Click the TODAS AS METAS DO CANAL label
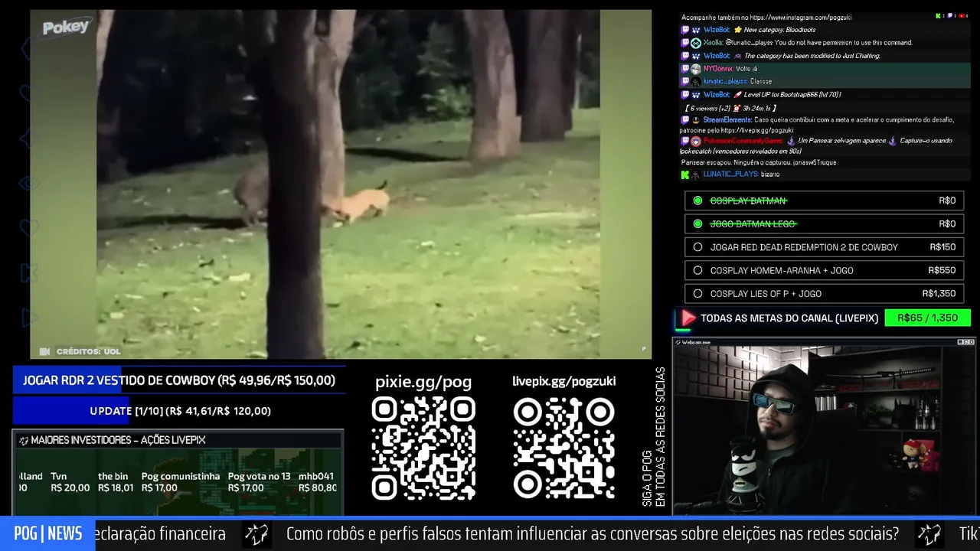This screenshot has height=551, width=980. click(789, 318)
